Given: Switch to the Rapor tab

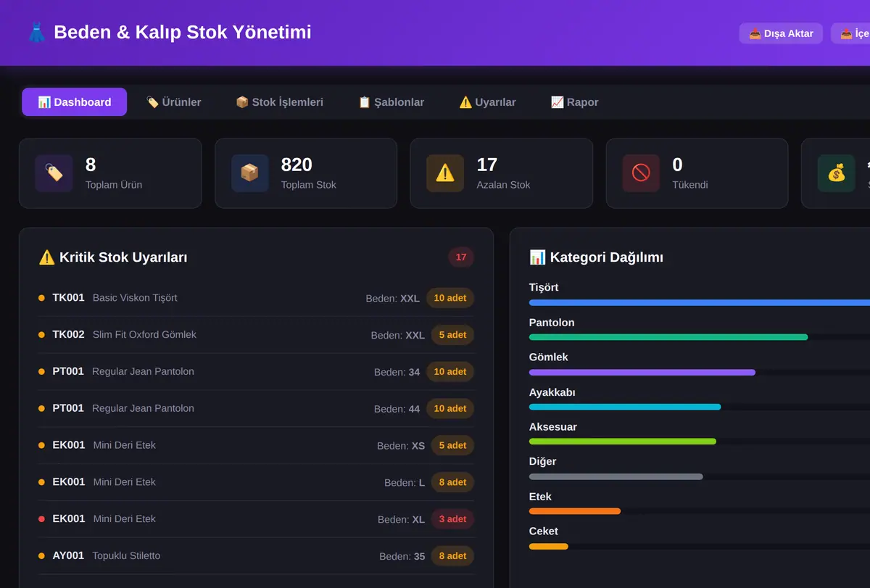Looking at the screenshot, I should click(575, 102).
